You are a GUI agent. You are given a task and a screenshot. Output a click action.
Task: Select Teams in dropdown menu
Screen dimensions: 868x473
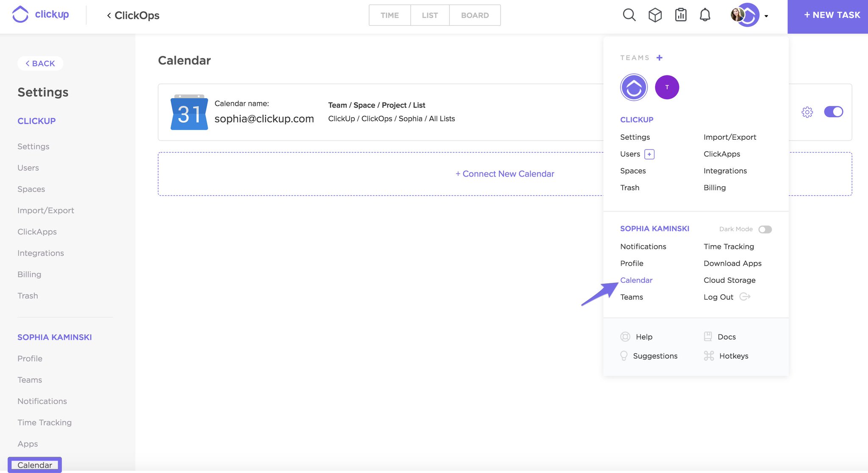pos(632,297)
